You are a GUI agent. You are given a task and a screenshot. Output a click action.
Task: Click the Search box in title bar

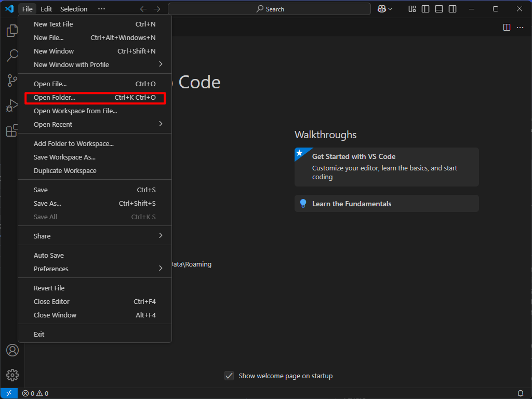click(269, 9)
